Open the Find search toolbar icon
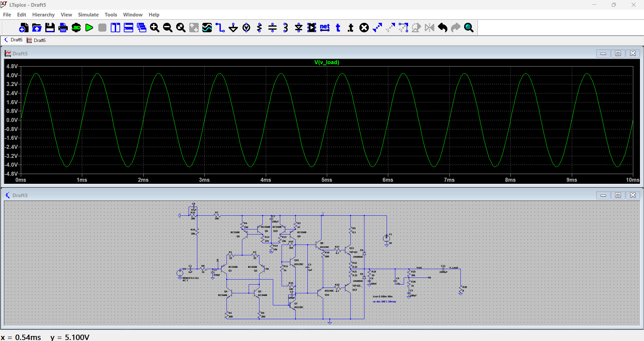This screenshot has height=341, width=644. pyautogui.click(x=469, y=28)
